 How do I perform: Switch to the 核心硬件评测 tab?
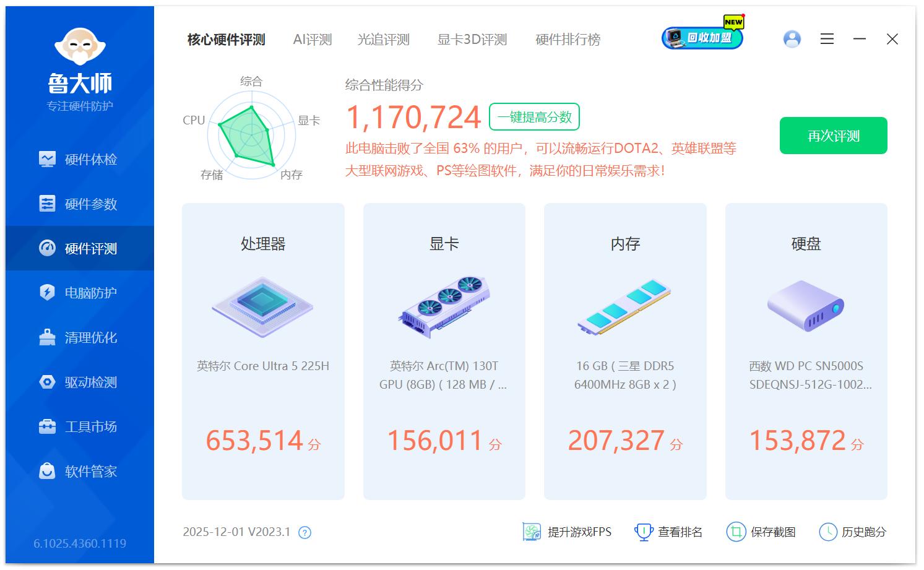[x=227, y=40]
